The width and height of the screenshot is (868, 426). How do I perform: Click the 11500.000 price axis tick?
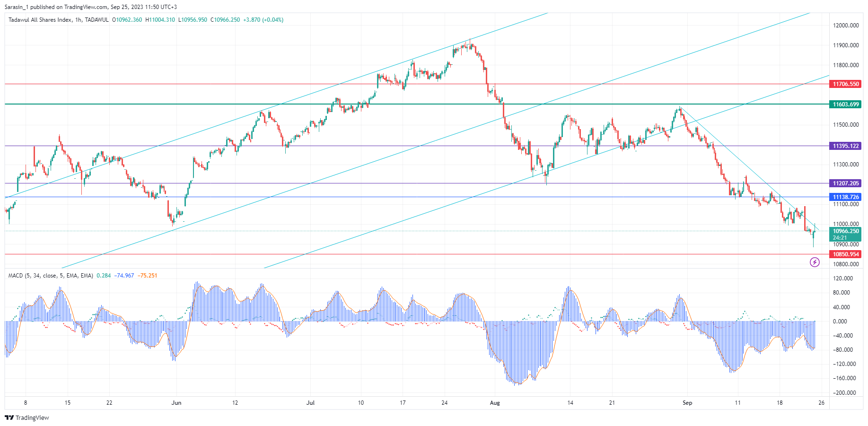(846, 125)
